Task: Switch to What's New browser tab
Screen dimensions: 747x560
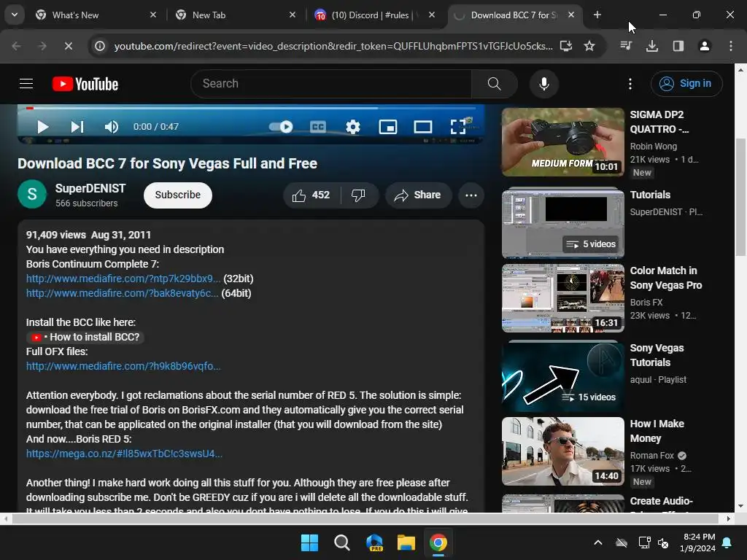Action: pyautogui.click(x=96, y=15)
